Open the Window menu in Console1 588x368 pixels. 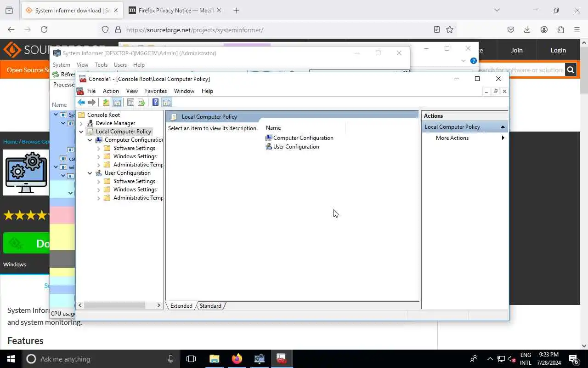pos(184,91)
